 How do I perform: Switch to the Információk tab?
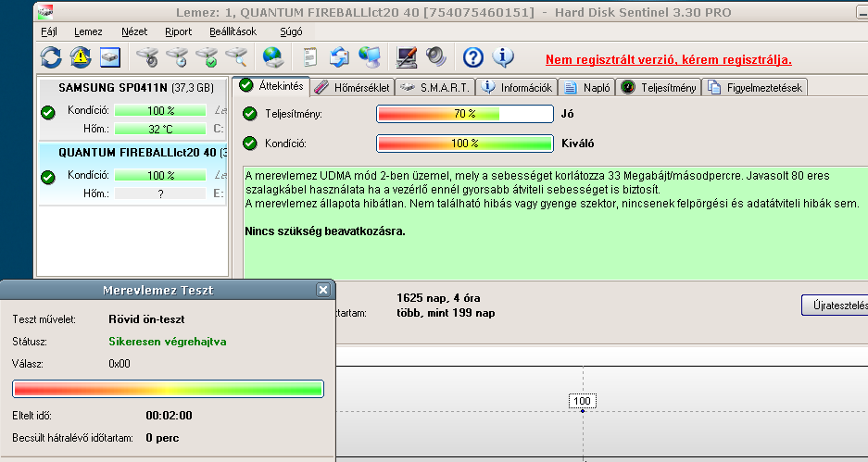tap(517, 87)
